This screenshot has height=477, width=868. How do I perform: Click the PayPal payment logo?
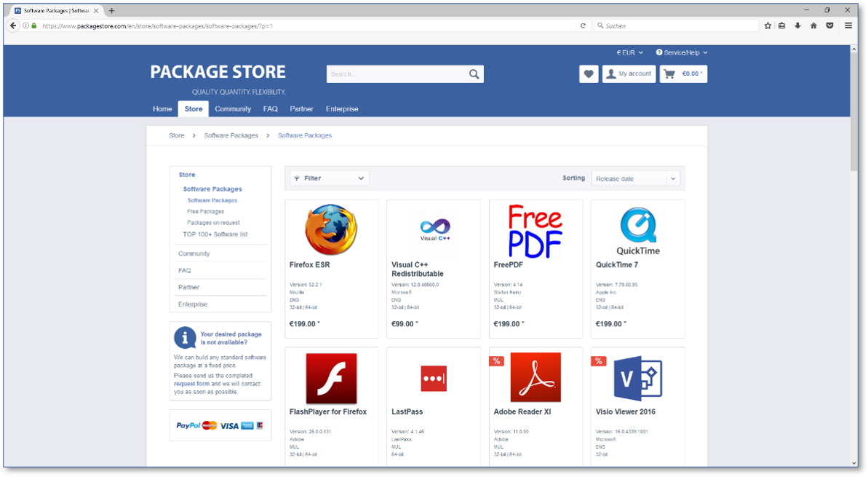(x=188, y=425)
